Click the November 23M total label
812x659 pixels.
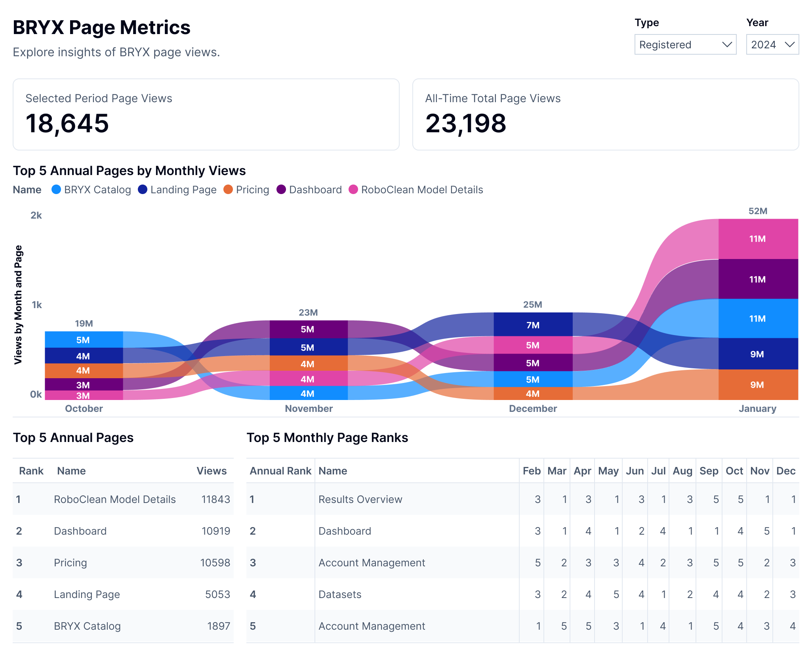[308, 312]
